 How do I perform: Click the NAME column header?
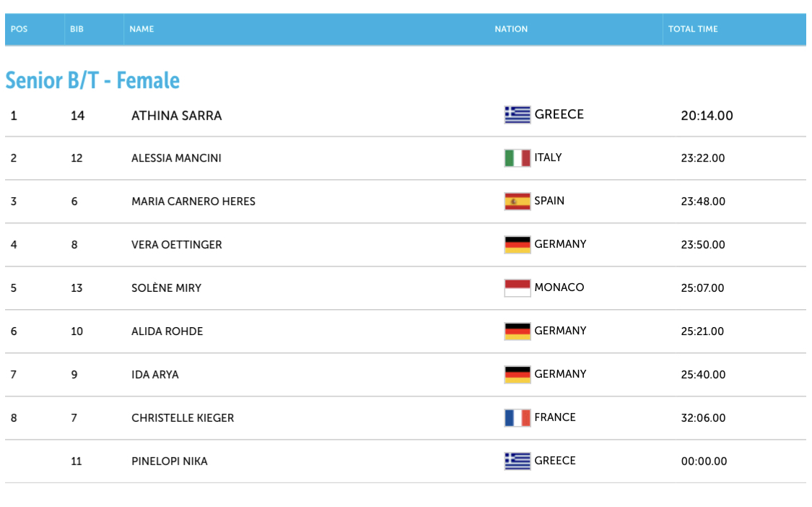tap(141, 30)
